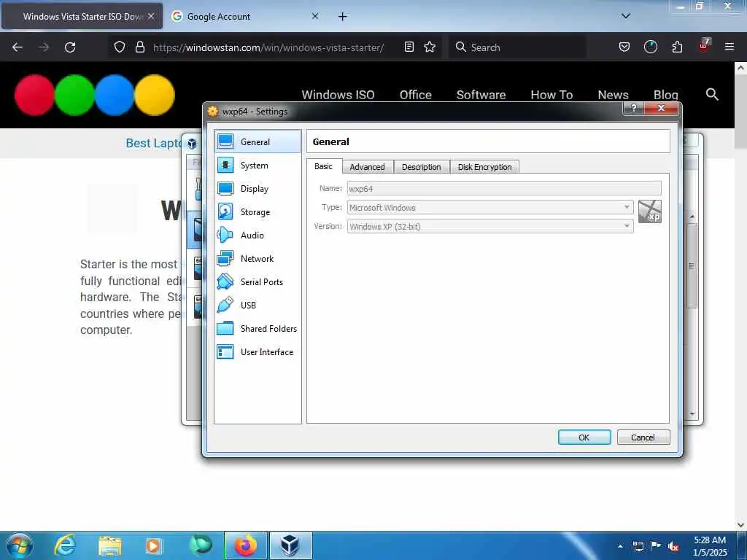Viewport: 747px width, 560px height.
Task: Close the Google Account tab
Action: 315,16
